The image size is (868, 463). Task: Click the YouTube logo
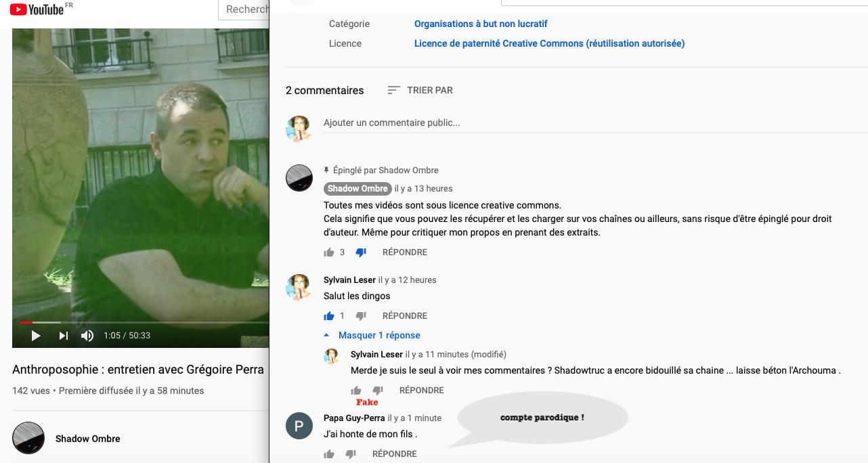[37, 9]
